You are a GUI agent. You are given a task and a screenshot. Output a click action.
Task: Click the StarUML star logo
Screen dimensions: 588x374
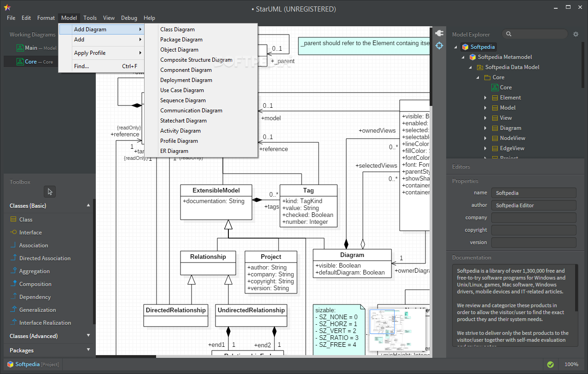7,7
